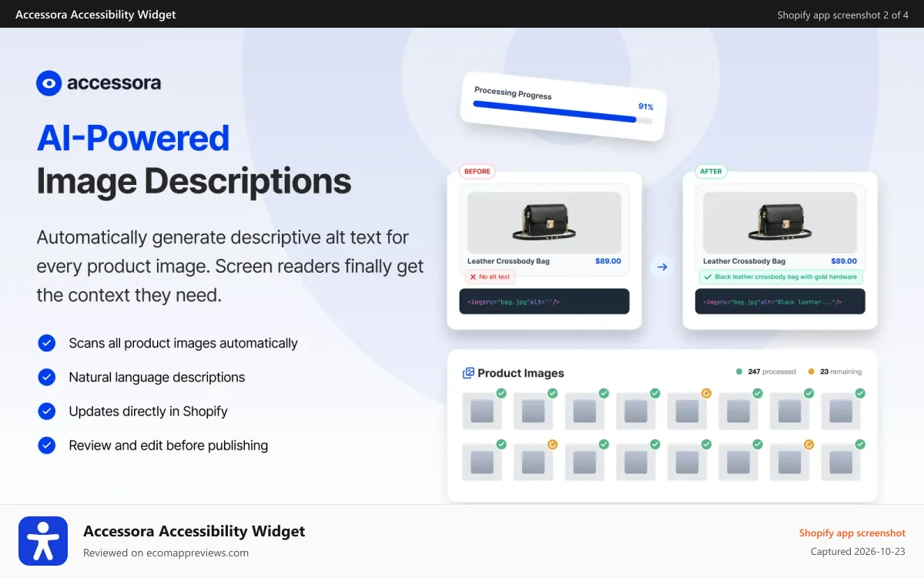Click the green AFTER badge

[711, 171]
